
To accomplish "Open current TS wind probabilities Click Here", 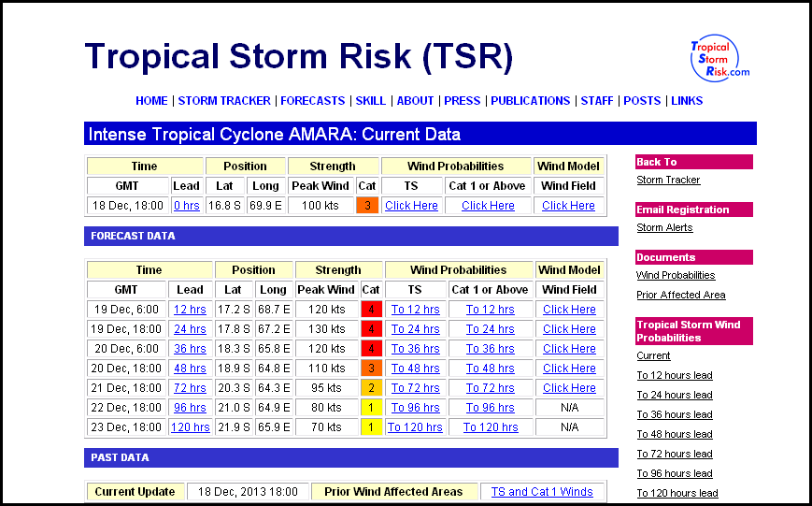I will (411, 206).
